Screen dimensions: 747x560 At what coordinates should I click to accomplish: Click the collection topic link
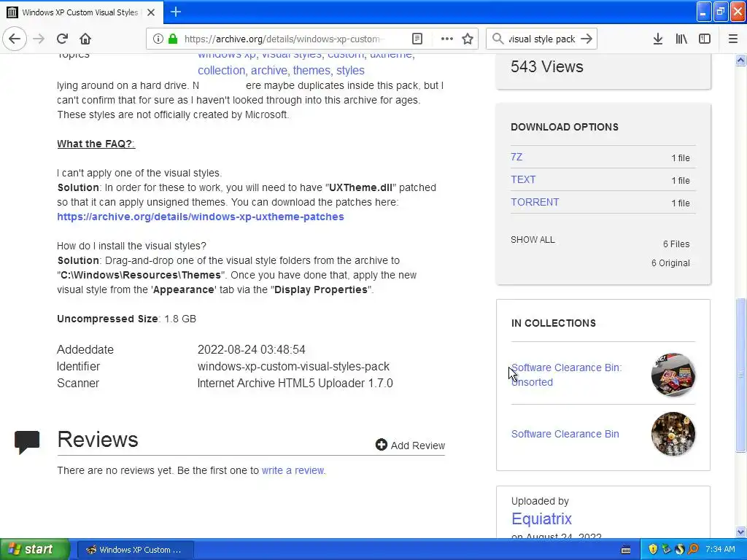pyautogui.click(x=221, y=71)
